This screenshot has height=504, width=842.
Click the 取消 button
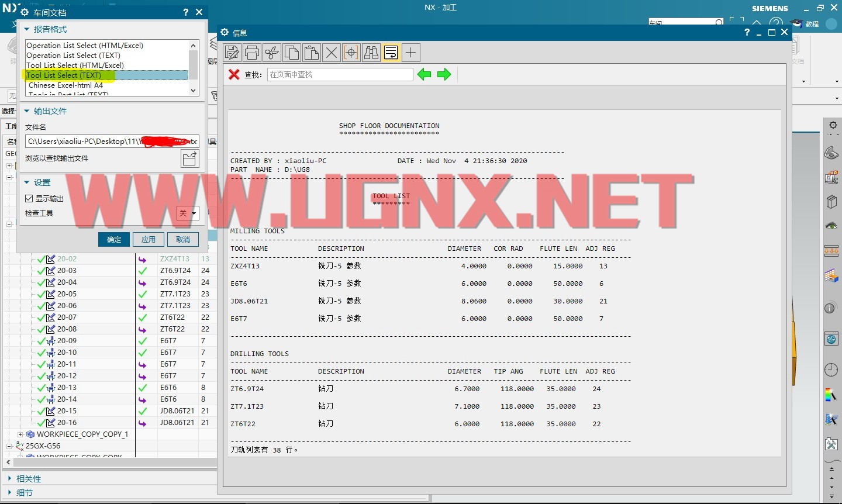tap(183, 240)
